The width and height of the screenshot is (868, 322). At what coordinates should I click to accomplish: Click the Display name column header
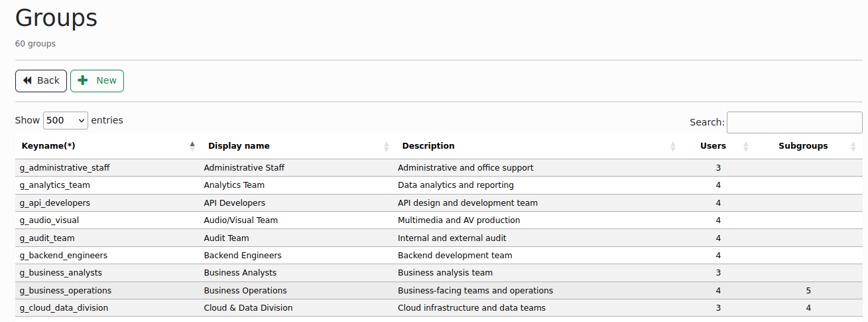coord(239,146)
